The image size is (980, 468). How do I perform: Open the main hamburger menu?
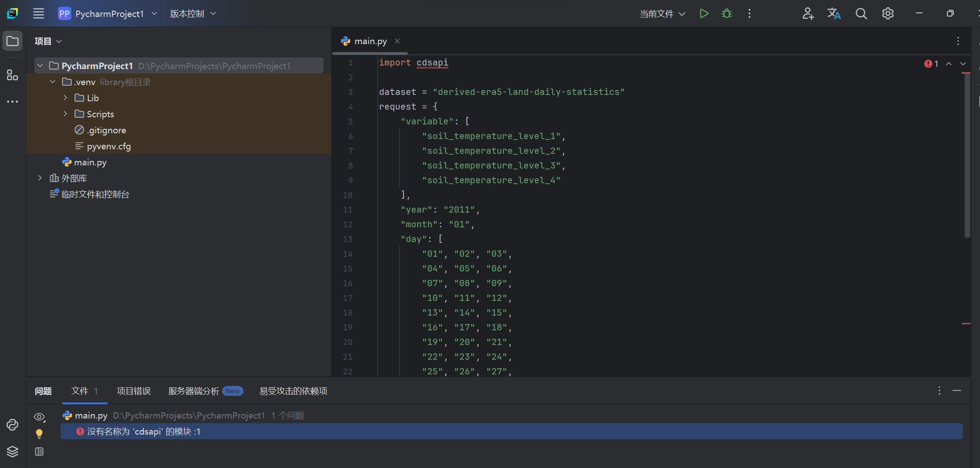38,13
